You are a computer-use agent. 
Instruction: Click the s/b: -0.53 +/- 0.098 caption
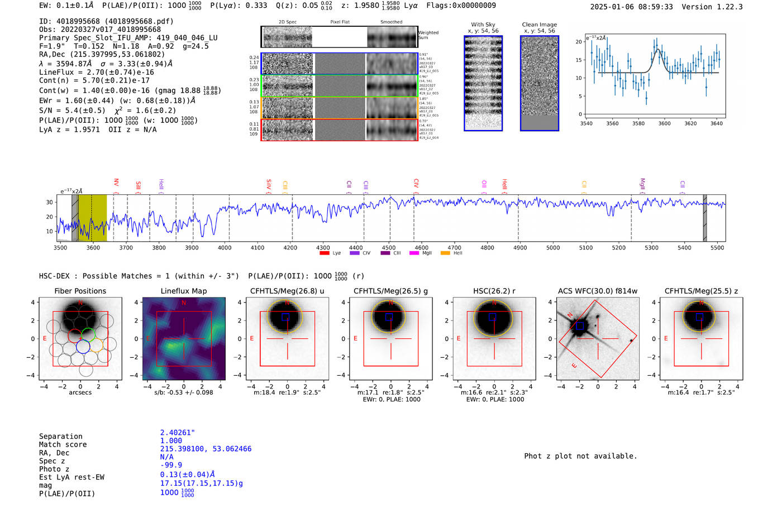point(184,392)
